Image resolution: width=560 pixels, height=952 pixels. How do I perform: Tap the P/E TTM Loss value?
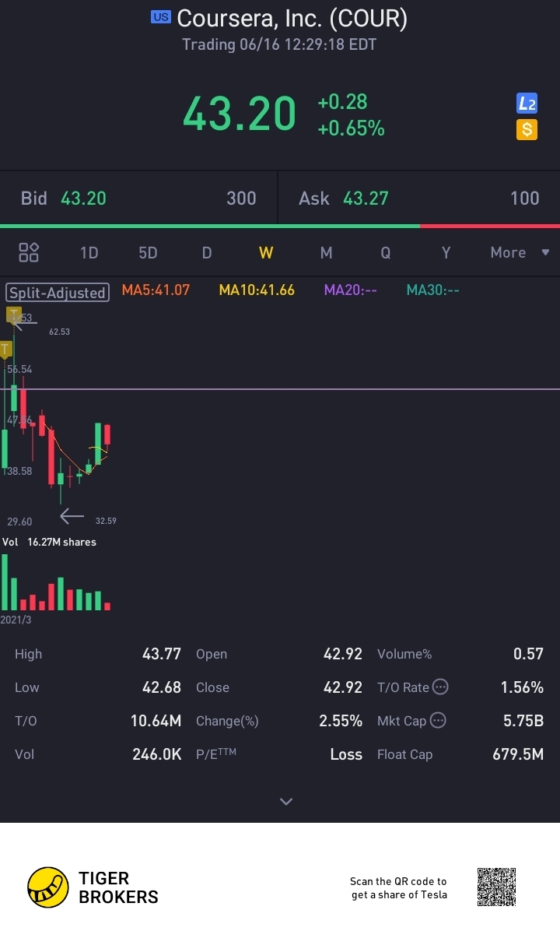[346, 754]
